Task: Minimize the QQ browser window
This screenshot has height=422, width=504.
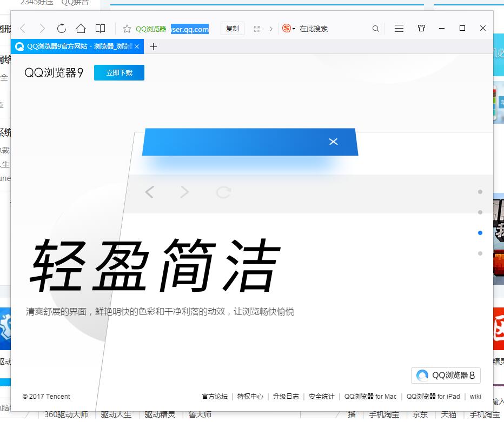Action: pos(442,28)
